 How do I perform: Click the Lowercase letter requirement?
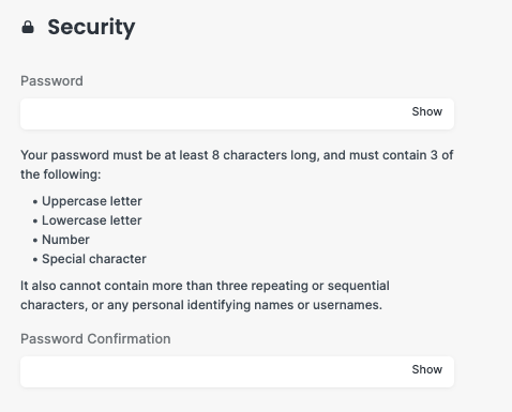(92, 220)
